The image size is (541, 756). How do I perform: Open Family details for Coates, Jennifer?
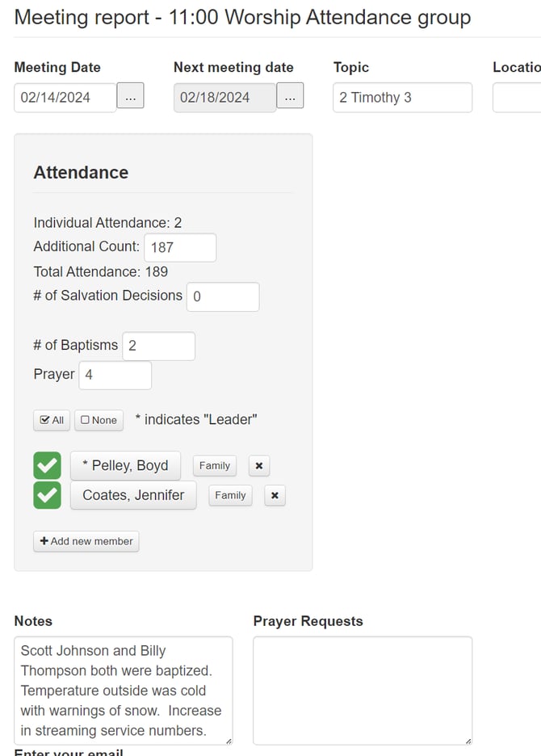click(x=230, y=495)
